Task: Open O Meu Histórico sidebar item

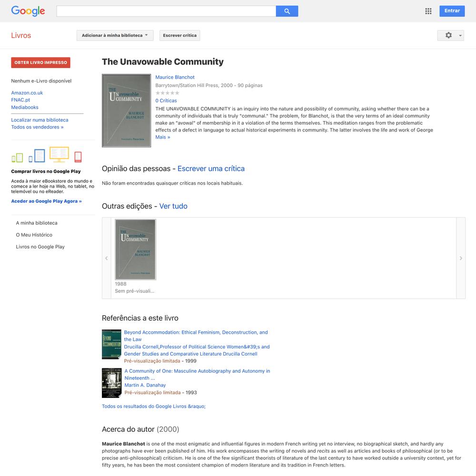Action: point(34,235)
